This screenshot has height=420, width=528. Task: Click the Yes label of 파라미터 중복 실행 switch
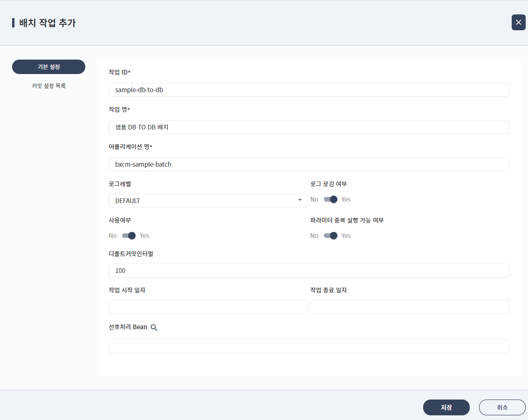point(346,236)
